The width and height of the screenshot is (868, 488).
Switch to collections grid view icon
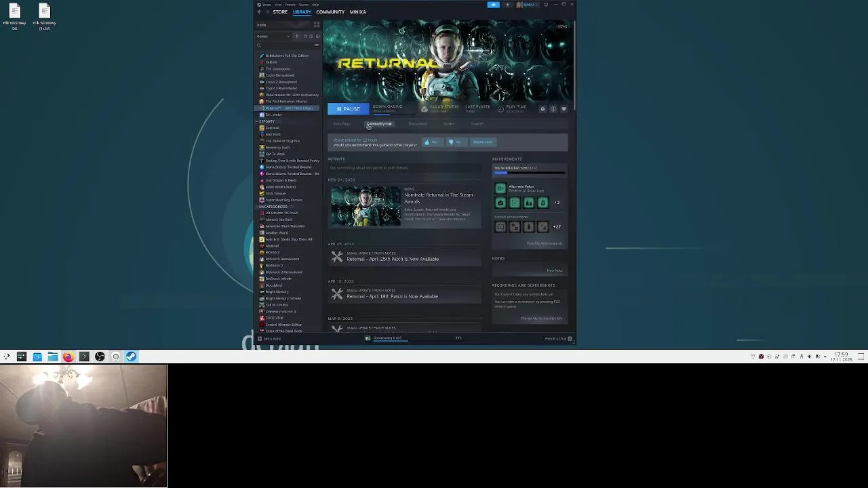tap(316, 25)
